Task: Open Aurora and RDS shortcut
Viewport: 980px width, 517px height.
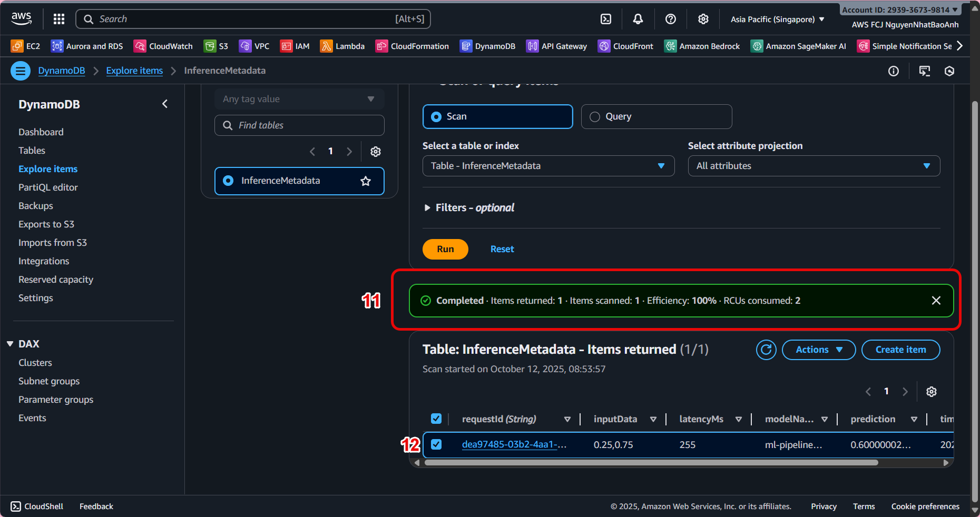Action: 87,46
